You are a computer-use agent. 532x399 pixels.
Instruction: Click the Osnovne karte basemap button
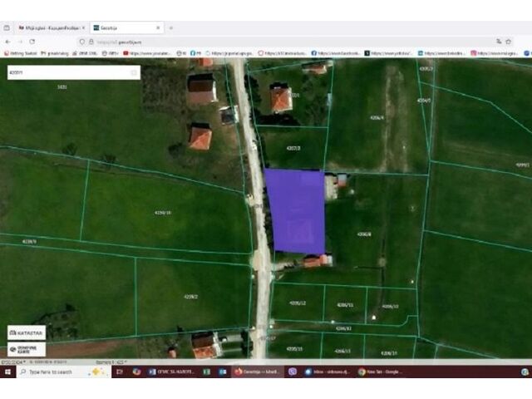[x=26, y=349]
